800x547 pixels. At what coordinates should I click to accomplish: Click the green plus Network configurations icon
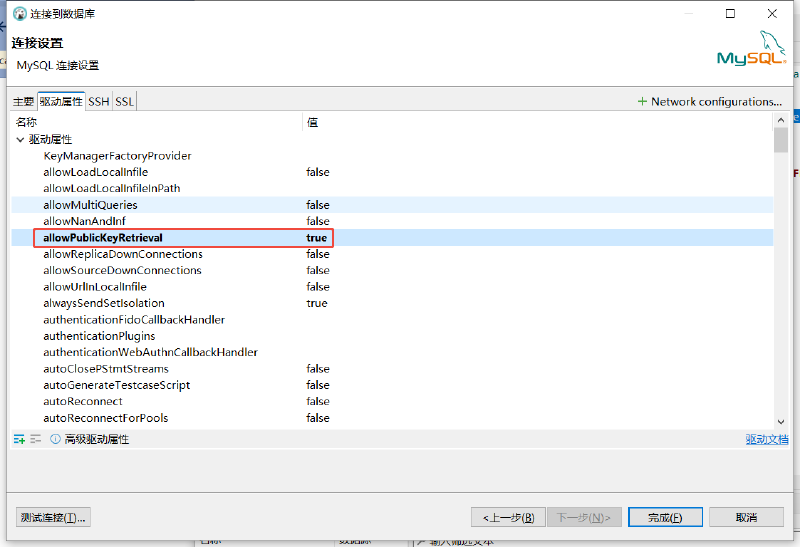point(642,102)
